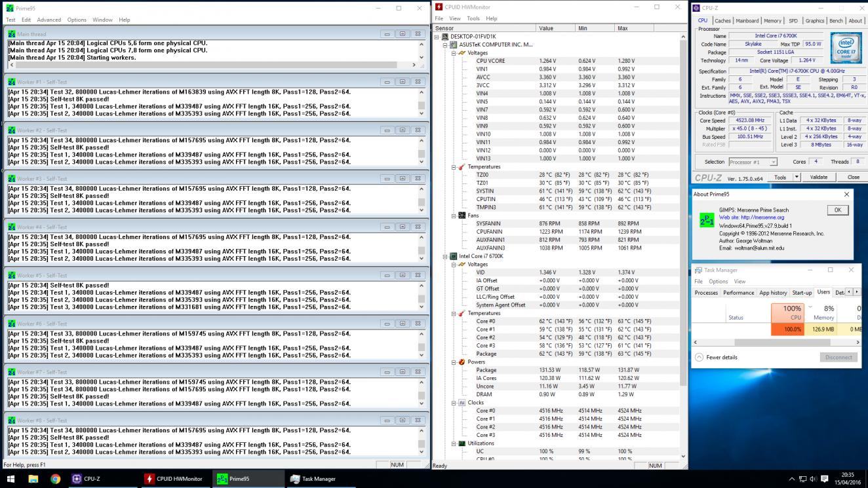Click the Prime95 title bar icon
The height and width of the screenshot is (488, 868).
coord(9,8)
